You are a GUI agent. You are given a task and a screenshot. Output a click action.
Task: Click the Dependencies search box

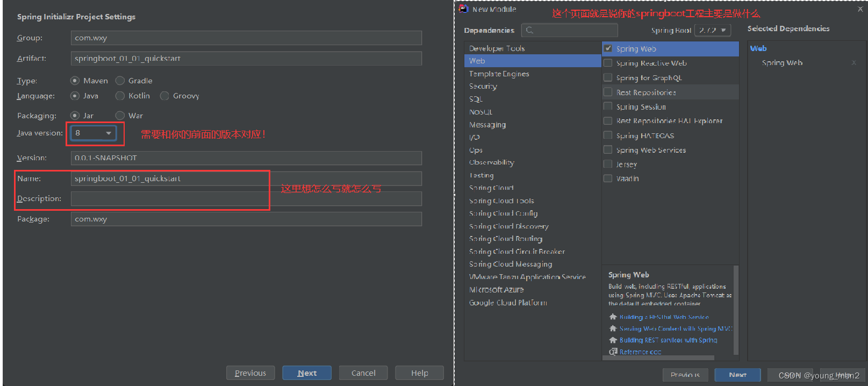click(x=569, y=30)
